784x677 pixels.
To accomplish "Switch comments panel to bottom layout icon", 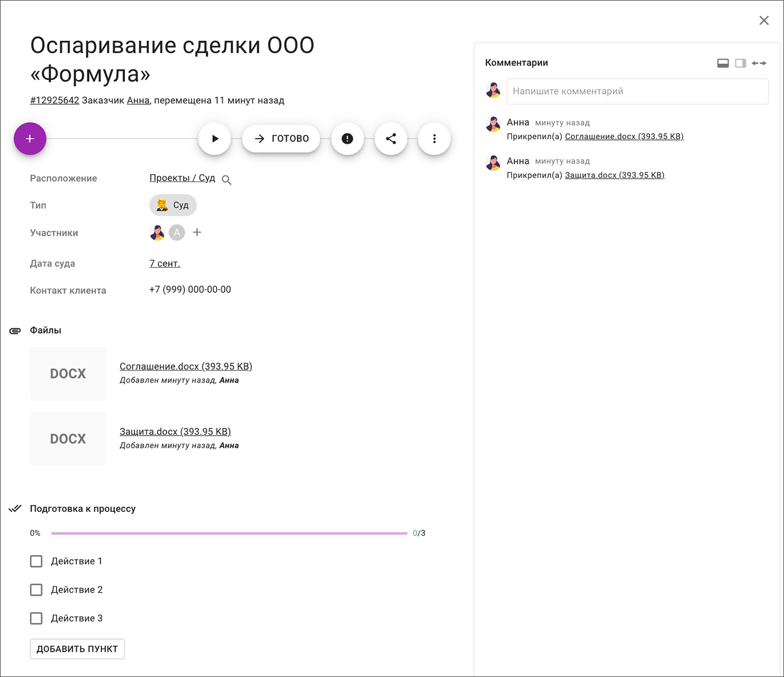I will tap(723, 63).
